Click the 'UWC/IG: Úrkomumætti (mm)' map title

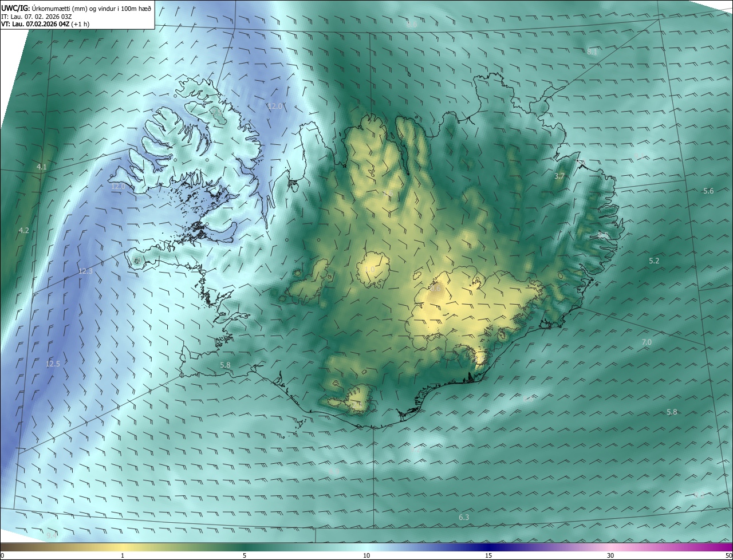click(76, 8)
